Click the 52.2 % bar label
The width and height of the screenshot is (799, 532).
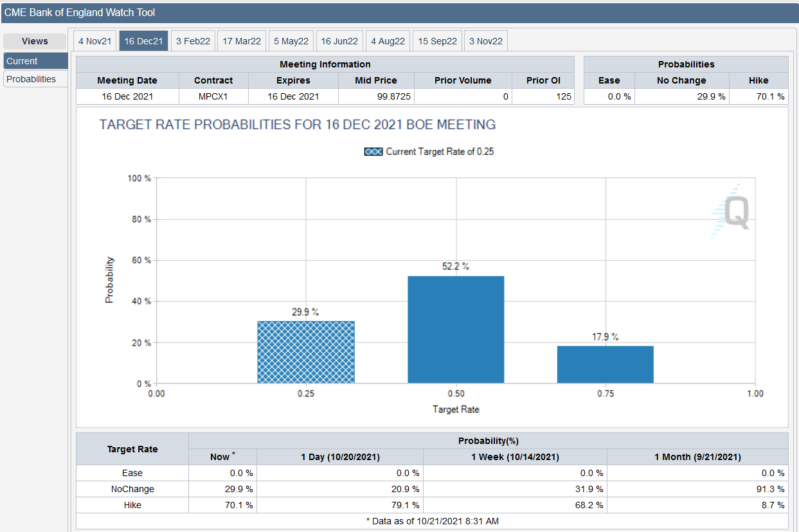(456, 266)
